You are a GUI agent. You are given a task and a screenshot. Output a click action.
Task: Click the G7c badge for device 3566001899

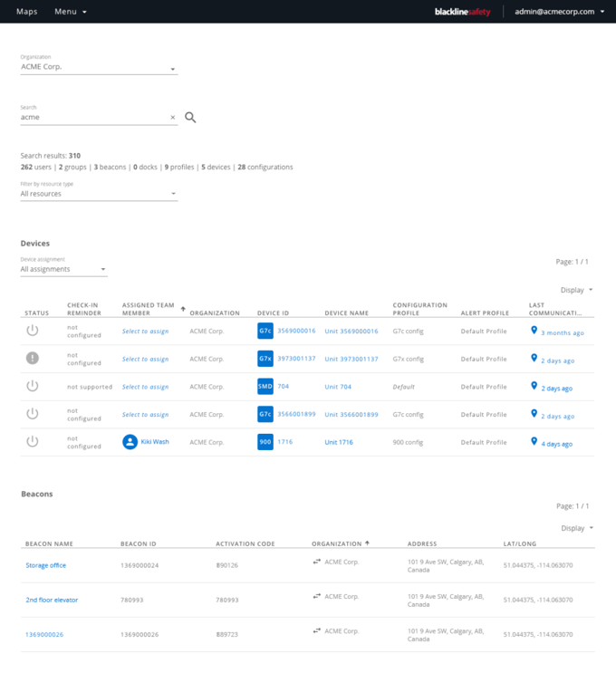pos(265,414)
